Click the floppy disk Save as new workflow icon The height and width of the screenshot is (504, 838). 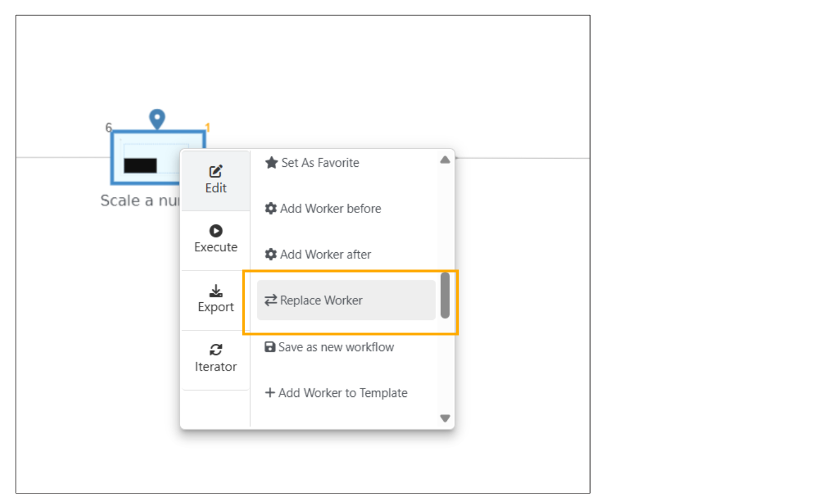pyautogui.click(x=270, y=347)
